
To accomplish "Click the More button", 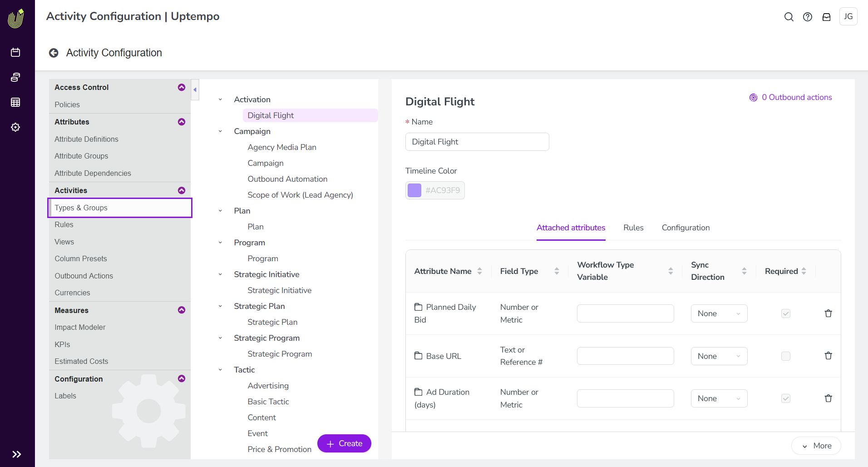I will pyautogui.click(x=816, y=446).
